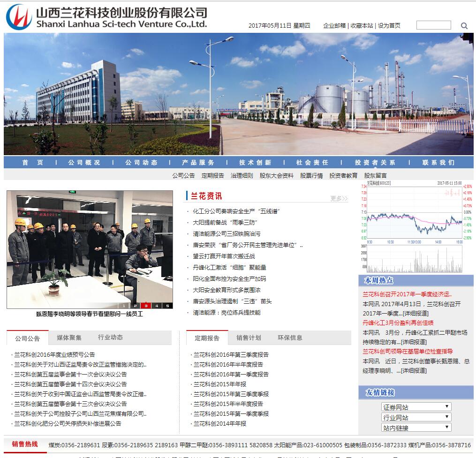Open news 阳化全面布控为安全生产加码
The height and width of the screenshot is (458, 476).
coord(229,278)
